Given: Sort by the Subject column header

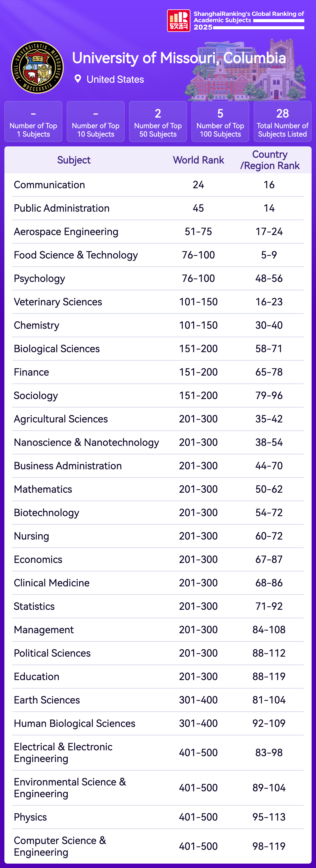Looking at the screenshot, I should tap(74, 160).
